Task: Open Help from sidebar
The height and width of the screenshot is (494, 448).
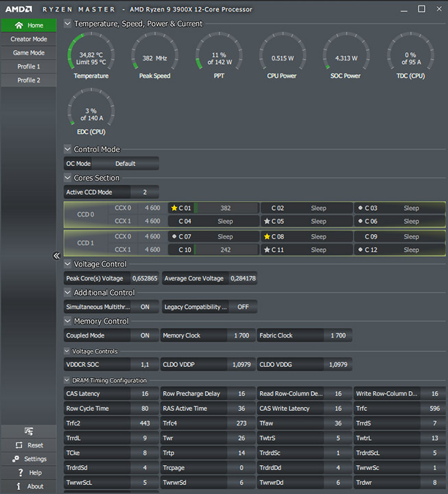Action: coord(29,473)
